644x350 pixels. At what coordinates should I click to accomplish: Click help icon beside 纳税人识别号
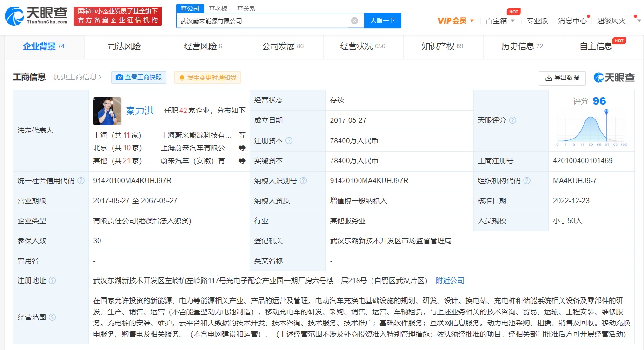click(303, 181)
